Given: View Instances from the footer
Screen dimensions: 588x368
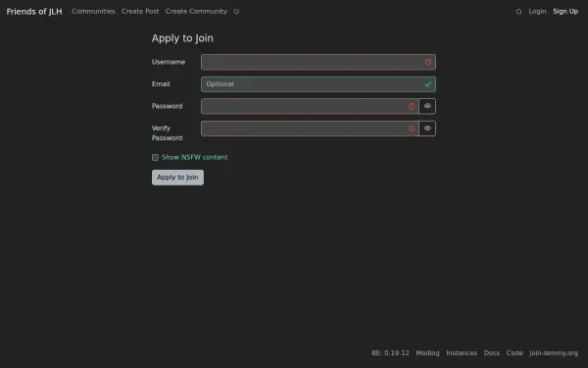Looking at the screenshot, I should click(462, 353).
